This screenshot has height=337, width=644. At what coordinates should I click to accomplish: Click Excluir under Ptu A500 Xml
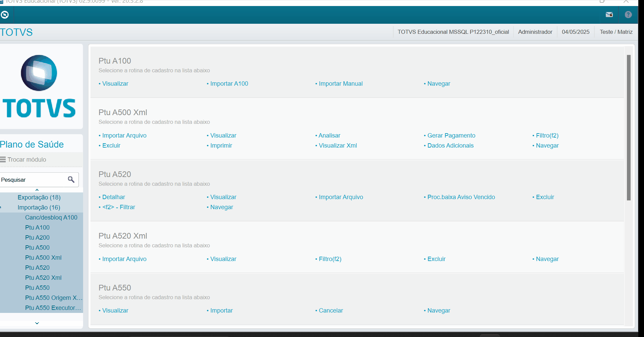pos(111,146)
